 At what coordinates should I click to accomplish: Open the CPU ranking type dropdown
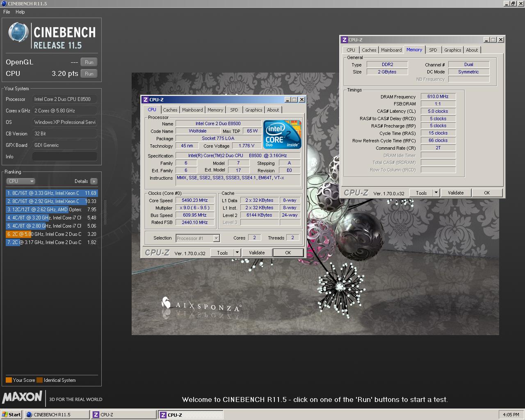pyautogui.click(x=21, y=181)
